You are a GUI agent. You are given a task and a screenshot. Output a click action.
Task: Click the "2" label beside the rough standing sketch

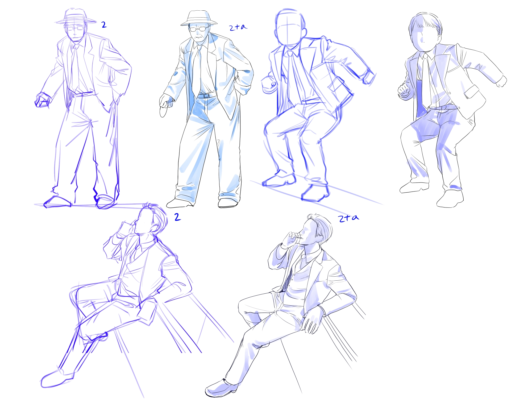pyautogui.click(x=104, y=25)
